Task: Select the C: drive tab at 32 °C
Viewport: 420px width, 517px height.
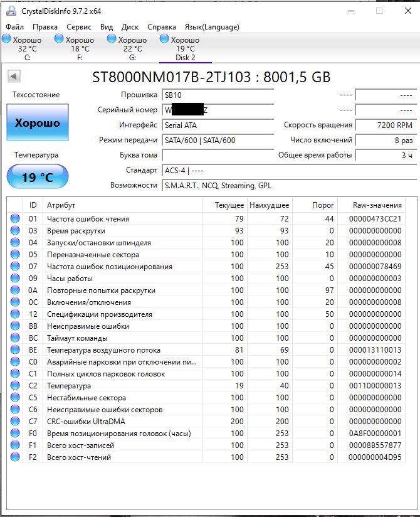Action: [27, 48]
